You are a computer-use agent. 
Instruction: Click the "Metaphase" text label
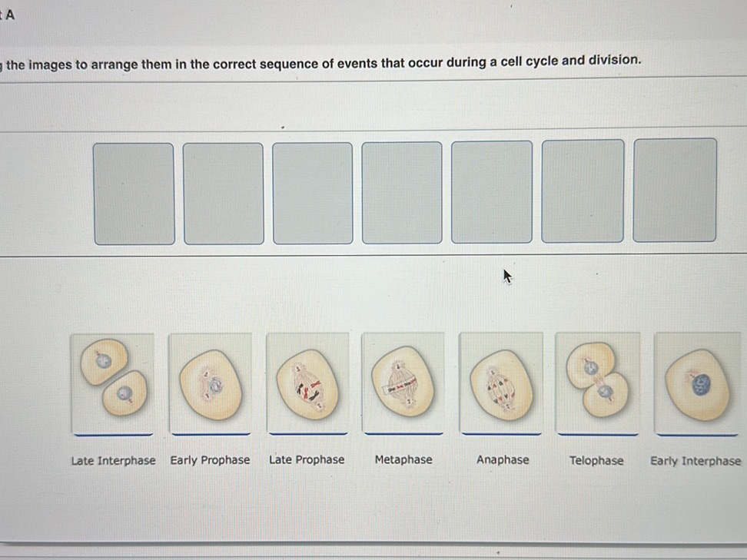point(403,459)
